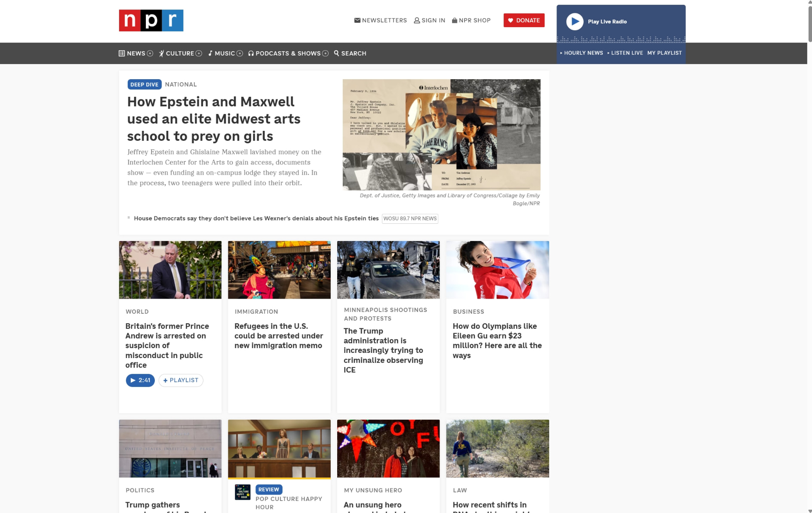812x513 pixels.
Task: Select Listen Live in the player
Action: (x=627, y=53)
